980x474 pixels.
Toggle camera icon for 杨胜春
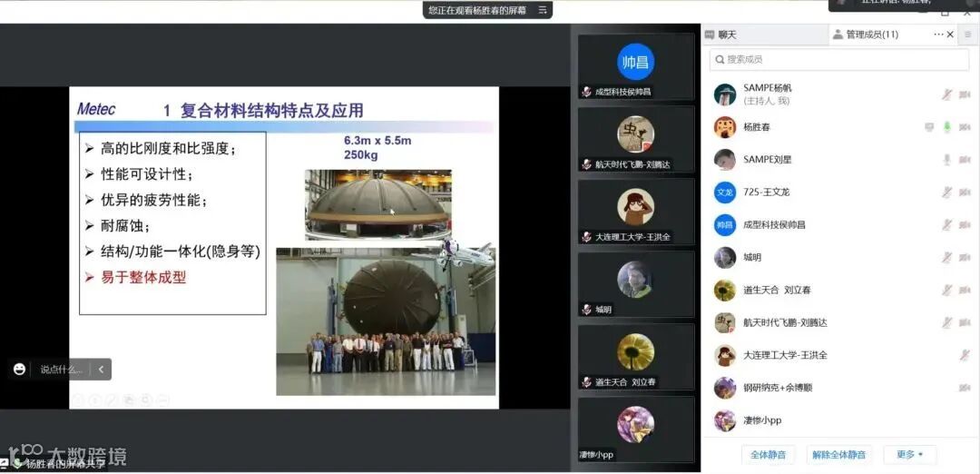point(965,127)
